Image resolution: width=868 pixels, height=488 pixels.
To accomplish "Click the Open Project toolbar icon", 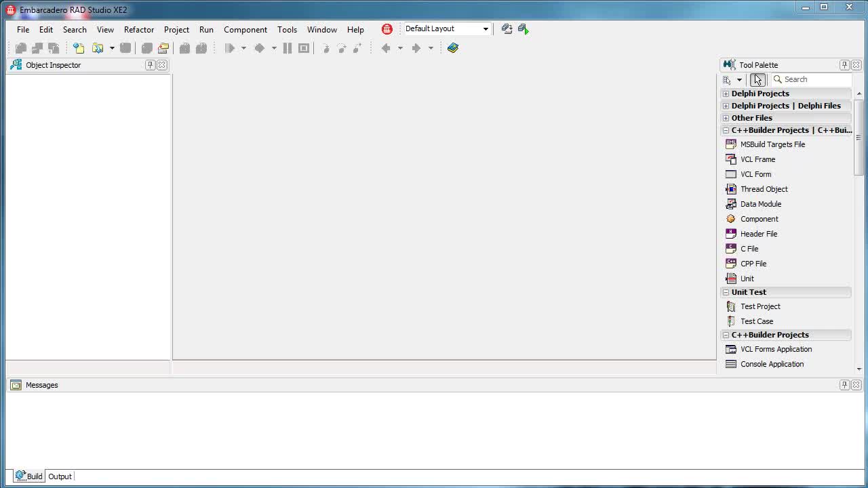I will [163, 48].
